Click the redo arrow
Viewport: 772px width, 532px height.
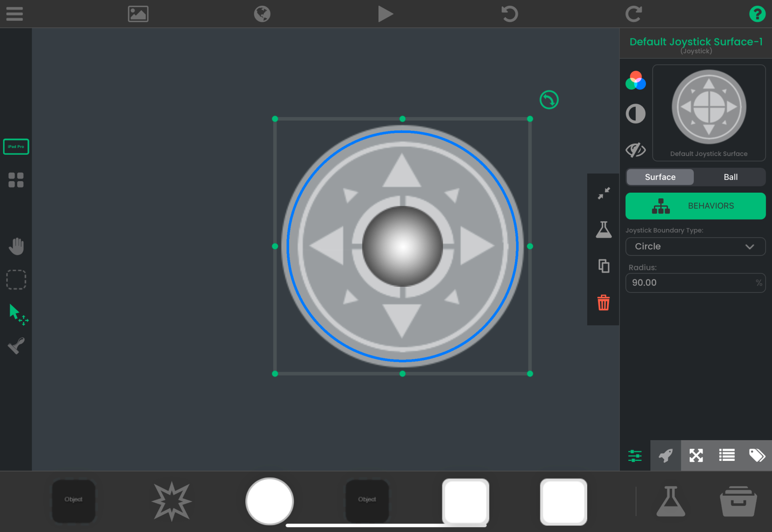click(x=633, y=14)
